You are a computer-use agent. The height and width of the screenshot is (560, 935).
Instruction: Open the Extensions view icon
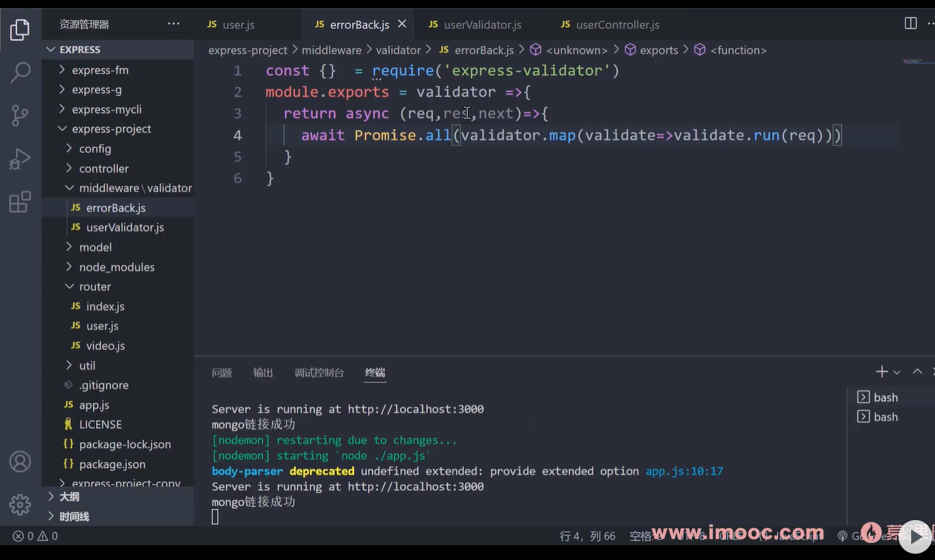pyautogui.click(x=20, y=202)
